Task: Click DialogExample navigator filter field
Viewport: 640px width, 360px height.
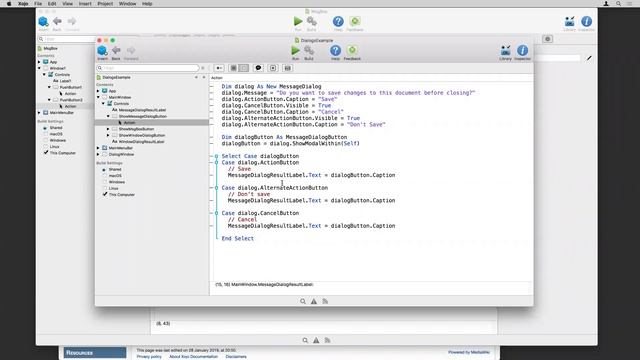Action: (x=148, y=68)
